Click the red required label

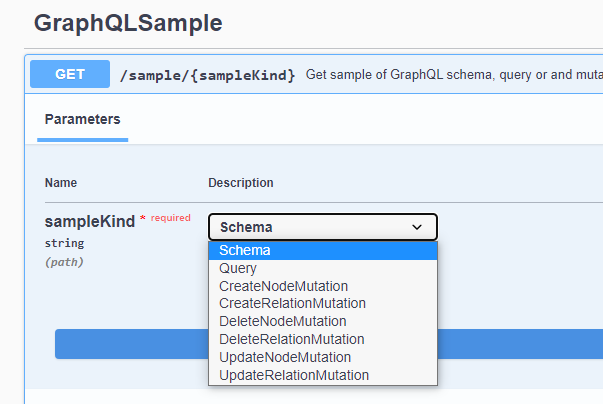pyautogui.click(x=170, y=218)
